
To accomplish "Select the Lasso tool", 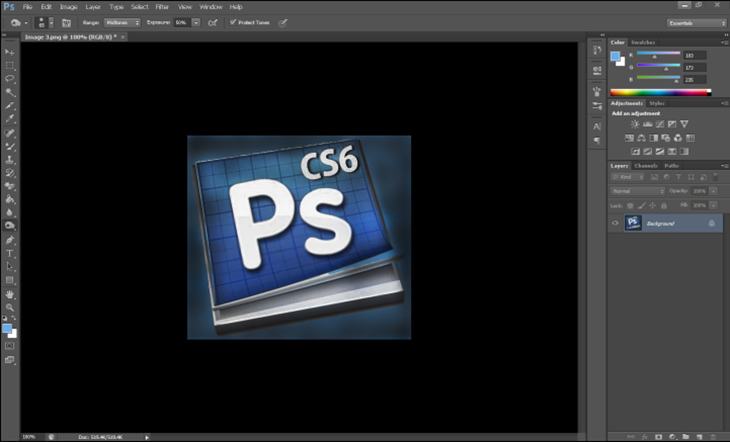I will pos(9,79).
